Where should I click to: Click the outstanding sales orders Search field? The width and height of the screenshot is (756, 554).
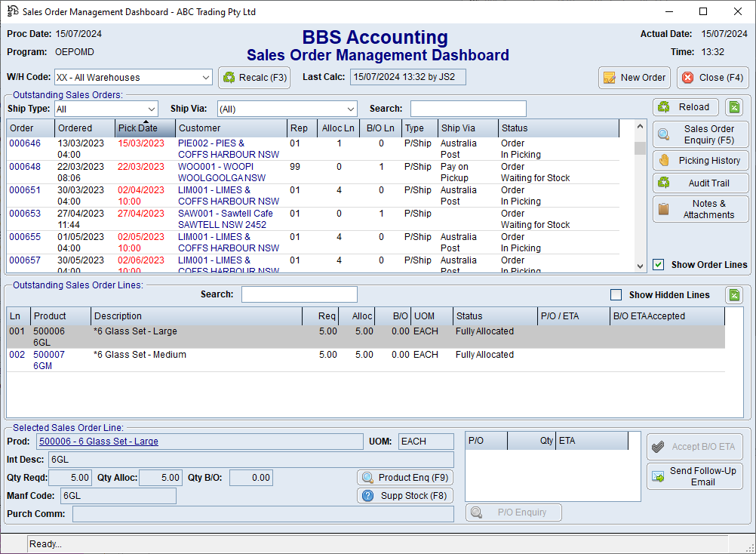click(x=468, y=109)
